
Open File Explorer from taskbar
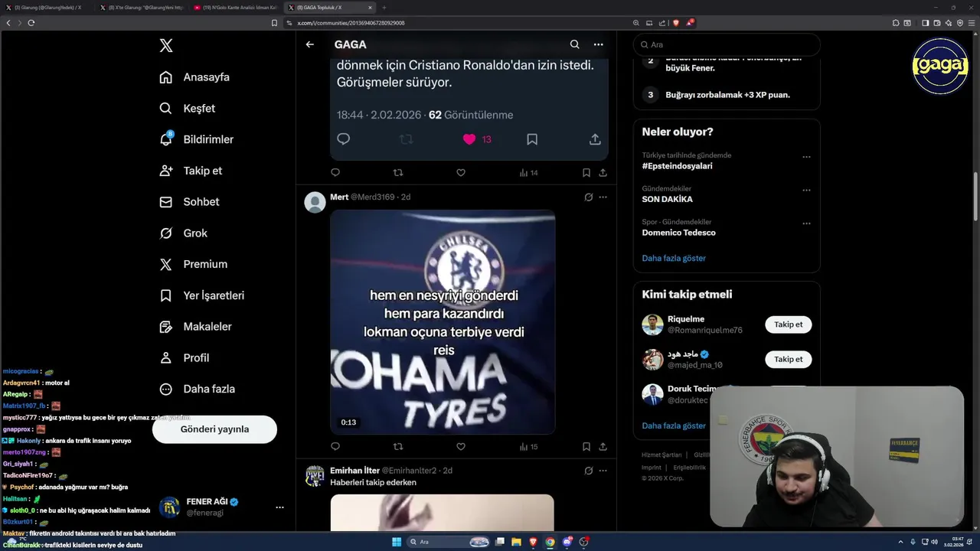(x=517, y=542)
